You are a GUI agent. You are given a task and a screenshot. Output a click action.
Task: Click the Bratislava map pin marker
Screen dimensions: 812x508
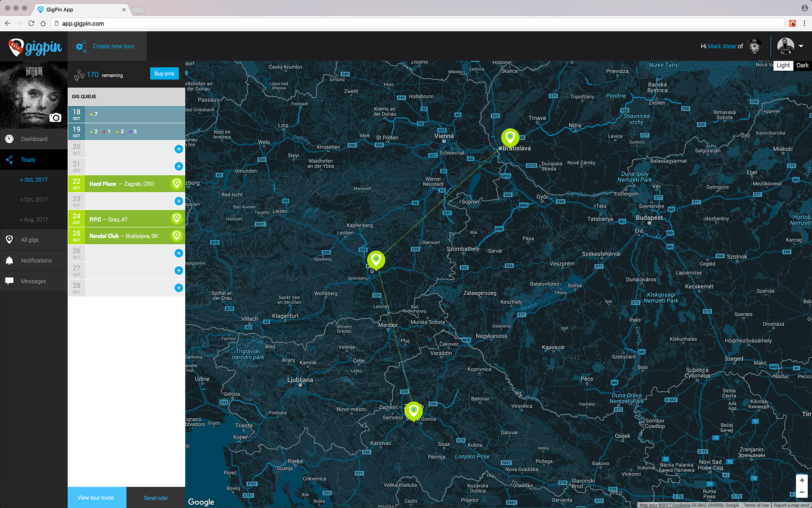510,137
